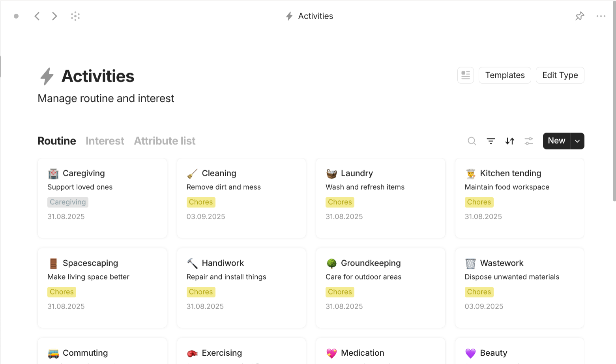
Task: Navigate back using the left arrow
Action: tap(37, 16)
